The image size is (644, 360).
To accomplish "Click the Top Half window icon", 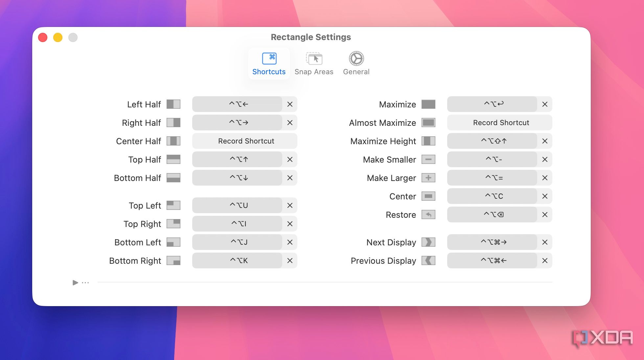I will click(173, 159).
